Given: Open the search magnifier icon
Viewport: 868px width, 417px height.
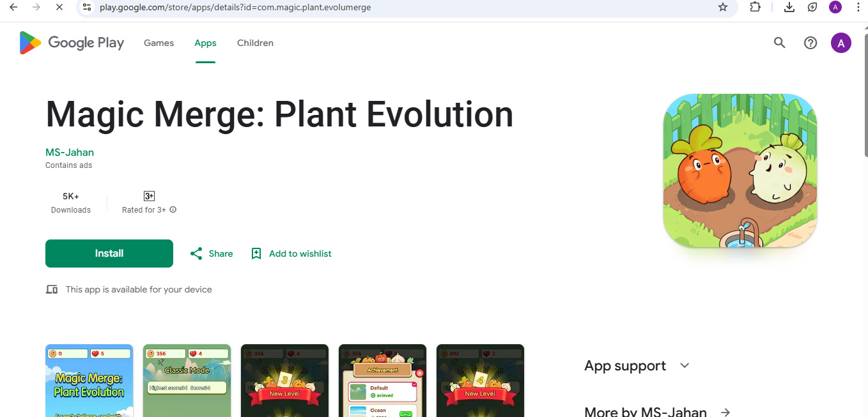Looking at the screenshot, I should tap(779, 43).
